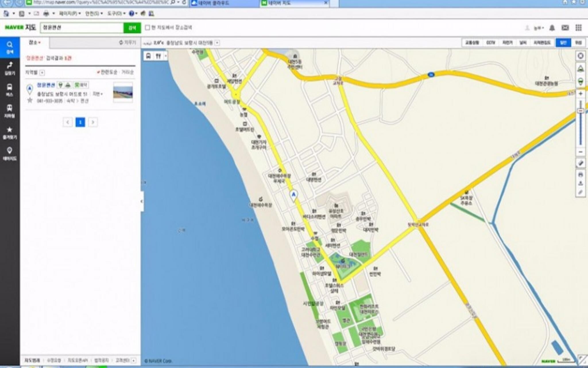Image resolution: width=588 pixels, height=368 pixels.
Task: Click the zoom slider handle
Action: [x=581, y=111]
